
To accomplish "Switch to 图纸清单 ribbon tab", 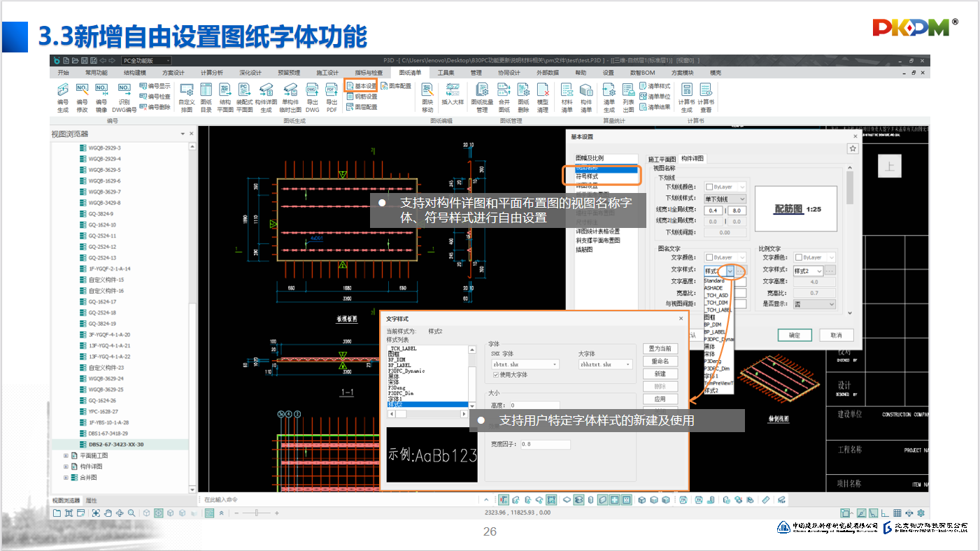I will tap(410, 73).
